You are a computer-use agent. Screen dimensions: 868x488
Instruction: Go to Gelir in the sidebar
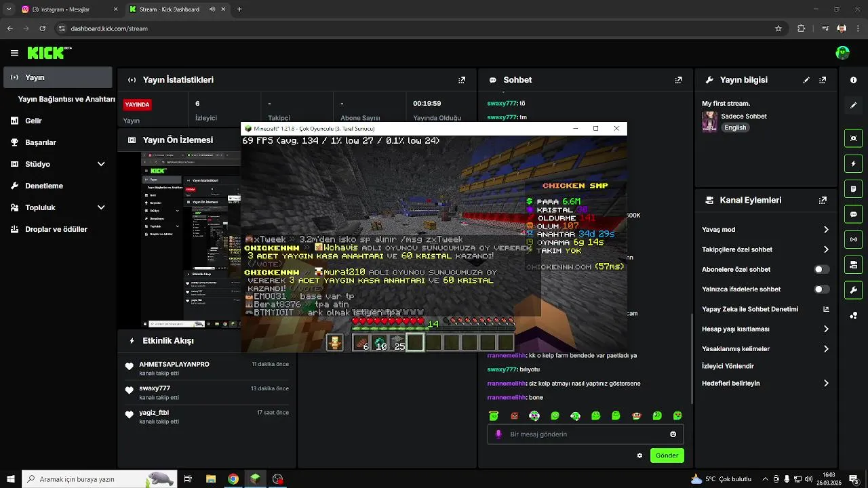(x=33, y=121)
